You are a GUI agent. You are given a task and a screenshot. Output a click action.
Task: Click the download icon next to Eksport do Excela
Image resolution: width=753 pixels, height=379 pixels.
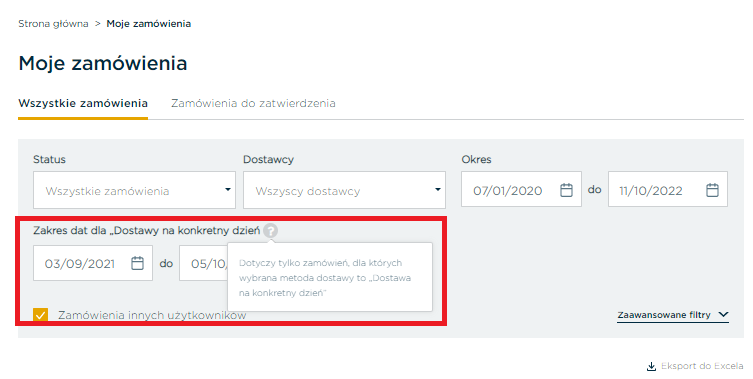point(651,367)
